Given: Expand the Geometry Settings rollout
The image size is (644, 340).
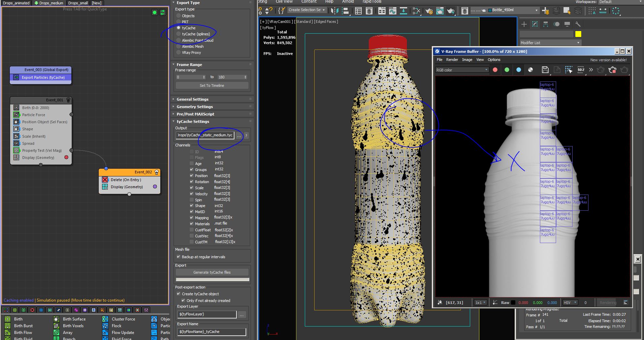Looking at the screenshot, I should (x=195, y=107).
